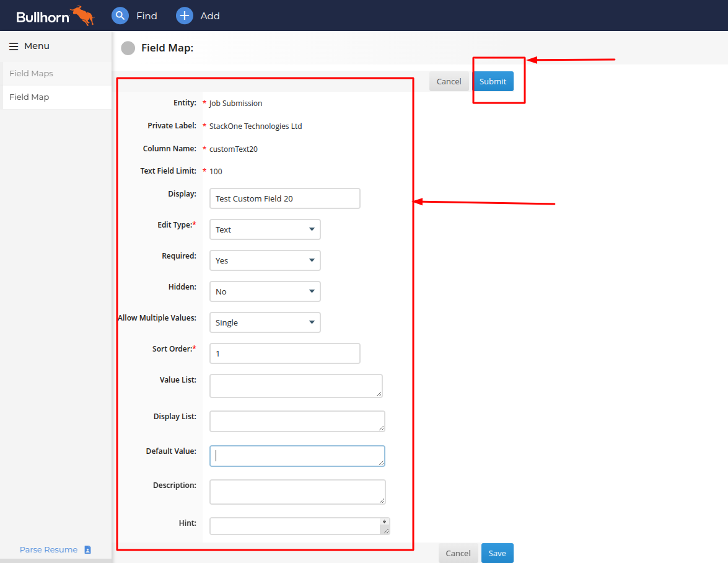Open the Edit Type dropdown
This screenshot has width=728, height=563.
coord(265,229)
